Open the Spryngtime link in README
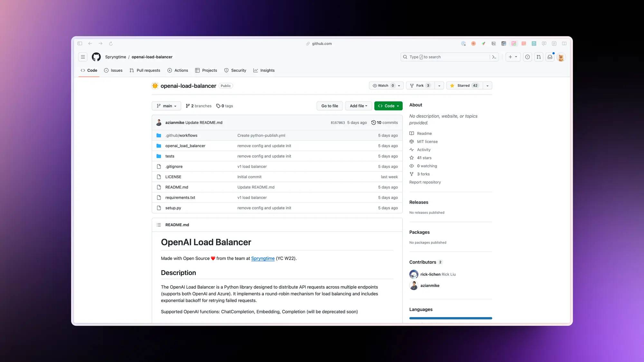The height and width of the screenshot is (362, 644). (x=263, y=258)
